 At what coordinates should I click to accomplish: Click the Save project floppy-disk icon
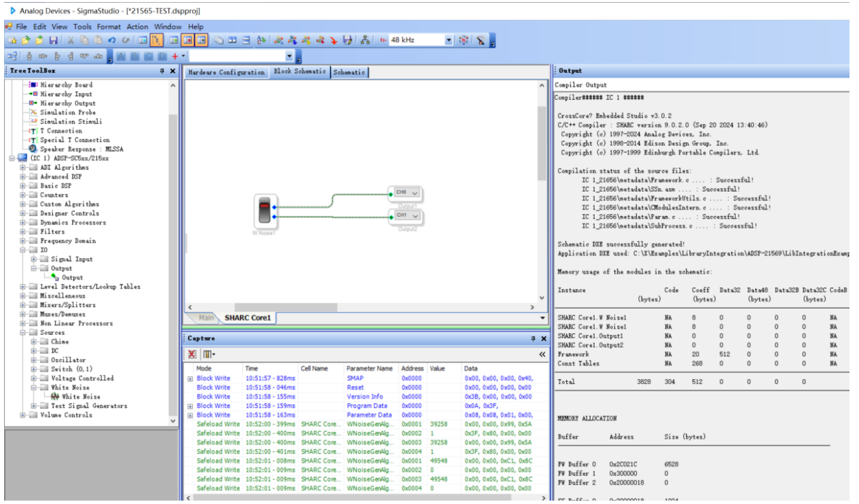(x=53, y=40)
